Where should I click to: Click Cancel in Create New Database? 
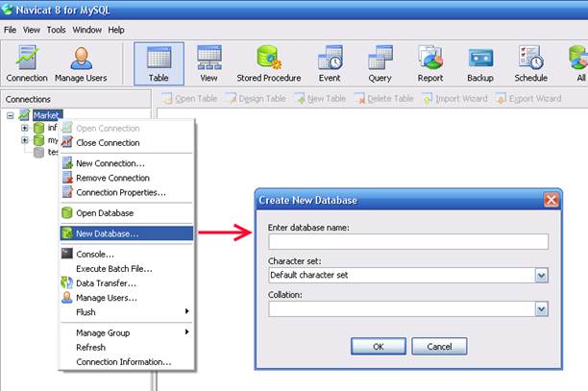439,347
